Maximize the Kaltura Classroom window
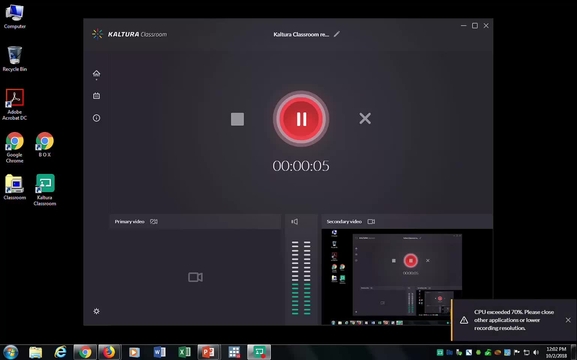577x360 pixels. pos(475,25)
